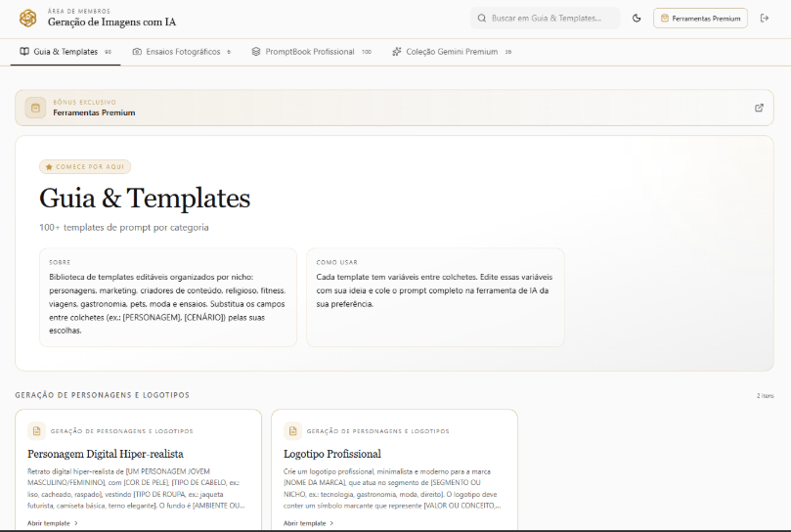Click the bag icon in bonus banner

point(35,108)
